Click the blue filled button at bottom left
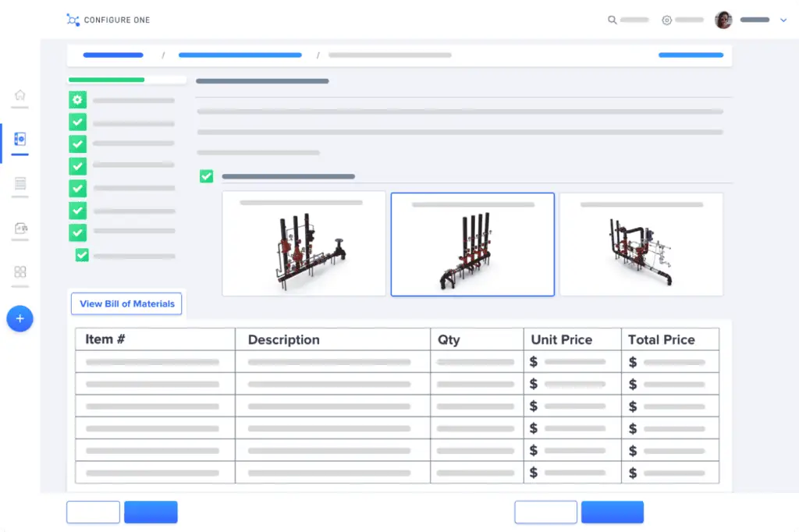This screenshot has width=799, height=532. tap(151, 512)
